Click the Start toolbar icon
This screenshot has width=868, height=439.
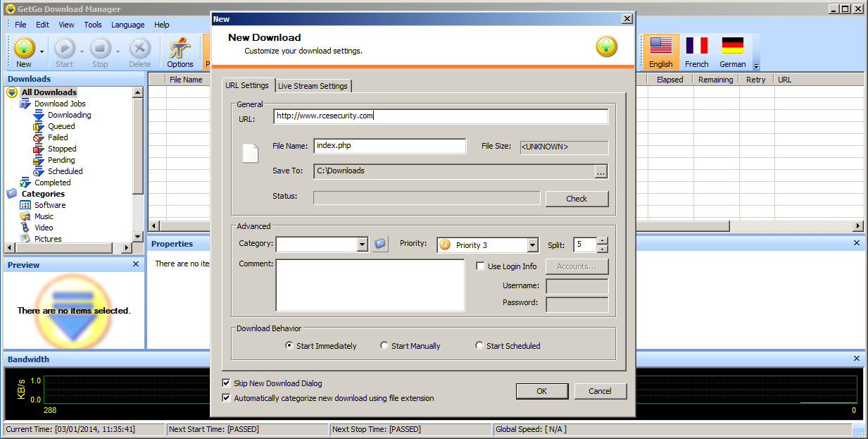64,52
